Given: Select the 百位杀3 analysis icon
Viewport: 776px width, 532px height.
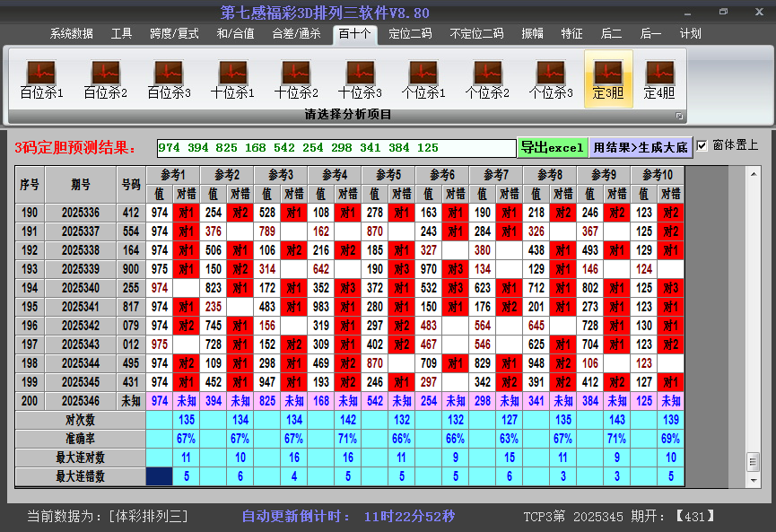Looking at the screenshot, I should [x=169, y=79].
